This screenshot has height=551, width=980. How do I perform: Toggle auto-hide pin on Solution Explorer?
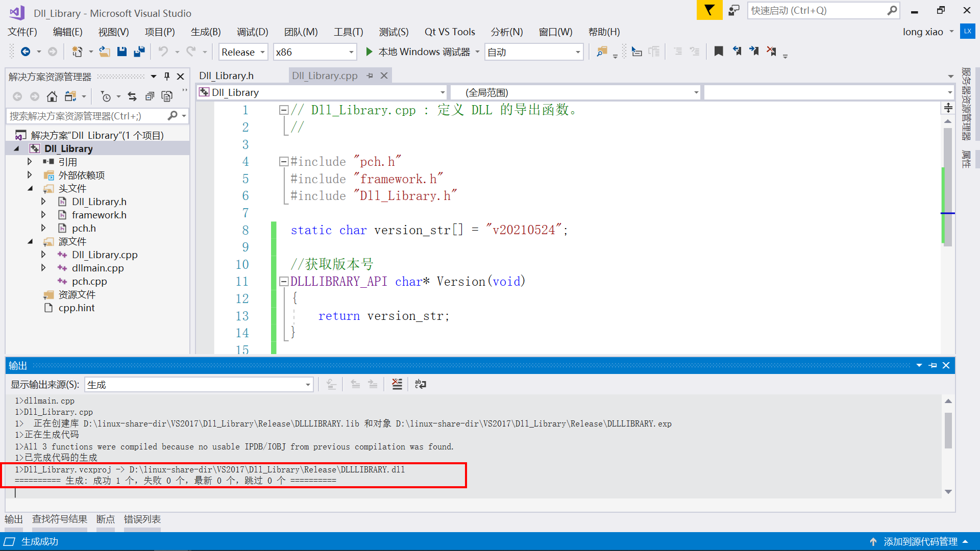[167, 77]
